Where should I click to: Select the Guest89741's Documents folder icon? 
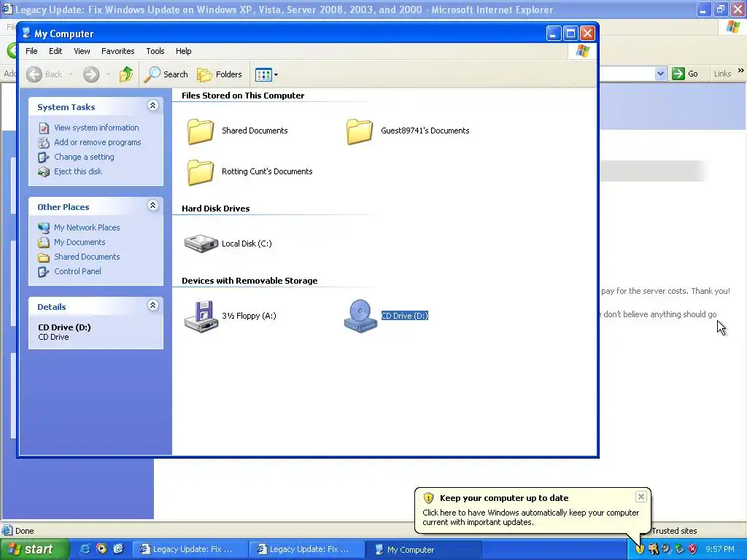359,131
